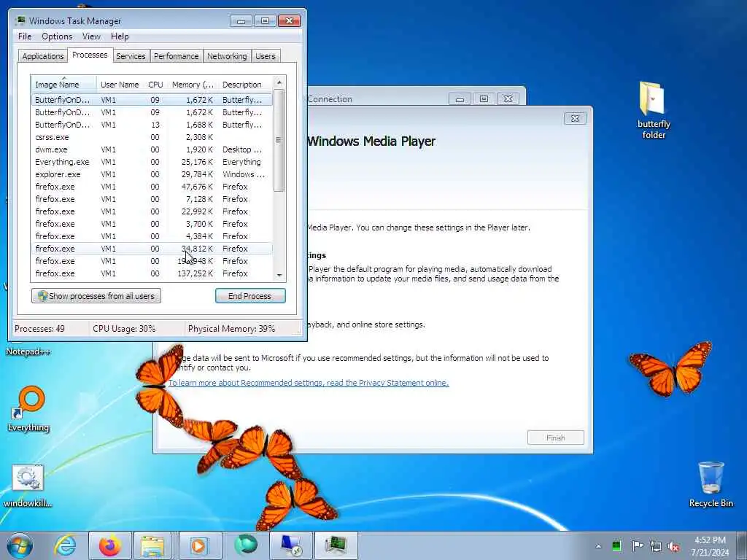Click End Process button
Image resolution: width=747 pixels, height=560 pixels.
250,296
